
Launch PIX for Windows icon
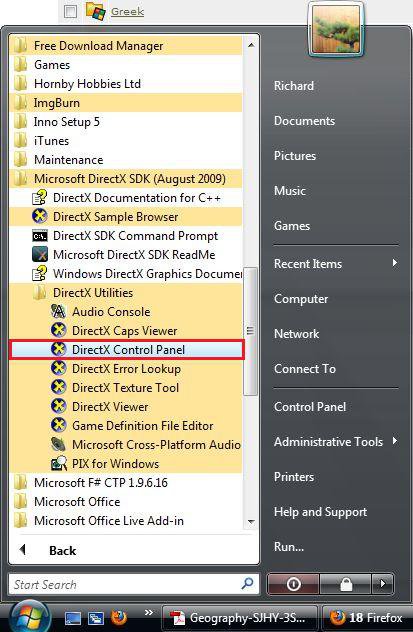point(59,464)
